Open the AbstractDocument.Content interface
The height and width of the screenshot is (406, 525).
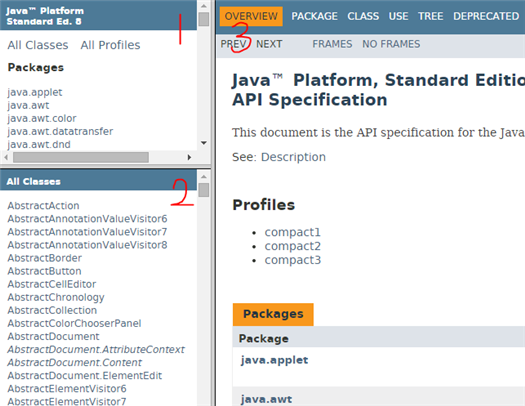click(74, 362)
